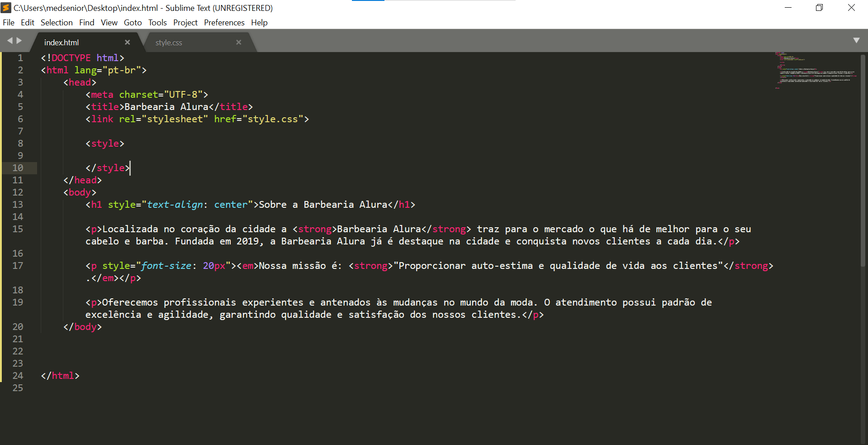Open the Edit menu

(x=28, y=23)
